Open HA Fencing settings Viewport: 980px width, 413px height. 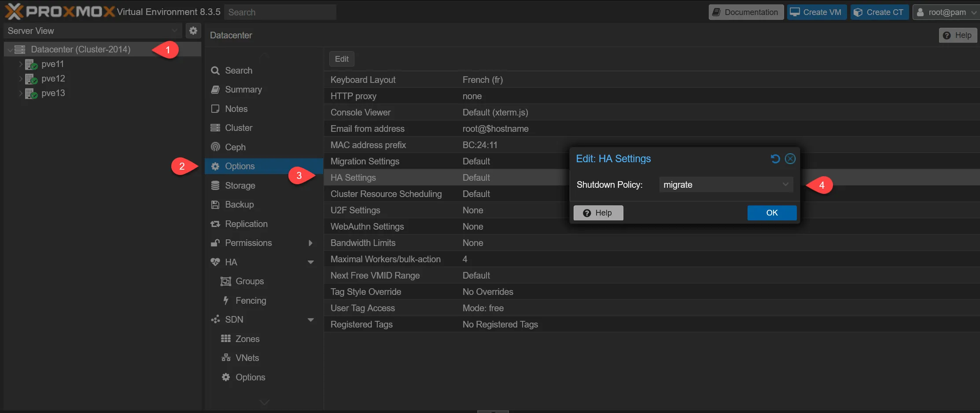coord(251,301)
